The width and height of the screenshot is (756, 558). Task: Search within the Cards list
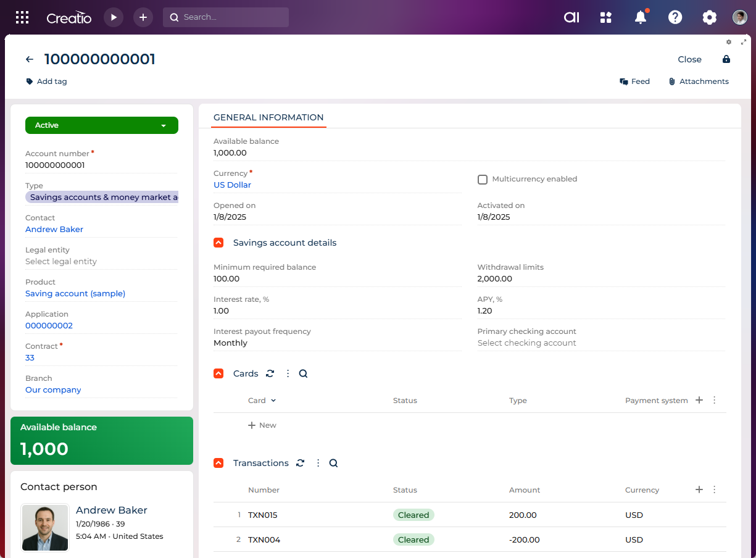click(x=303, y=373)
